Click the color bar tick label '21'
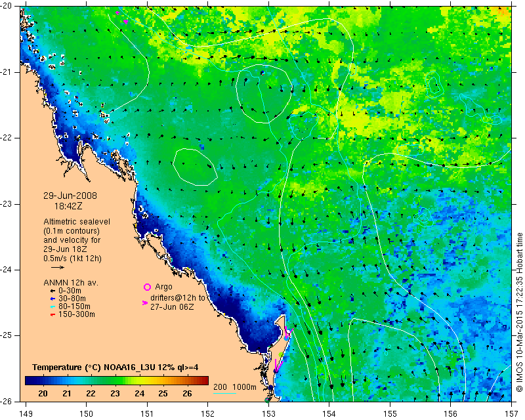 tap(67, 394)
